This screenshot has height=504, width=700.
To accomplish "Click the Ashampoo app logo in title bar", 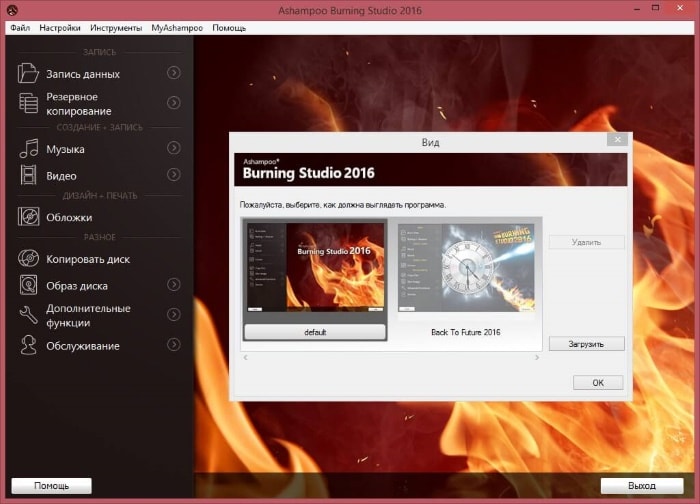I will tap(12, 10).
